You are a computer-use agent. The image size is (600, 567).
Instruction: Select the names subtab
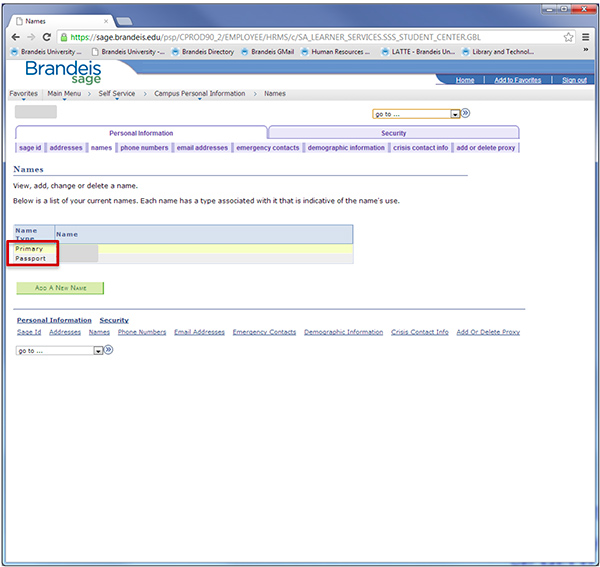(x=101, y=148)
